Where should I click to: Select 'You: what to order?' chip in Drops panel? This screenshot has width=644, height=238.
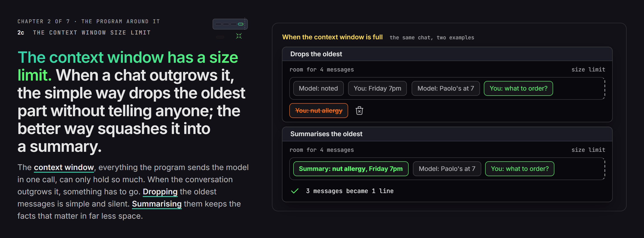coord(518,89)
